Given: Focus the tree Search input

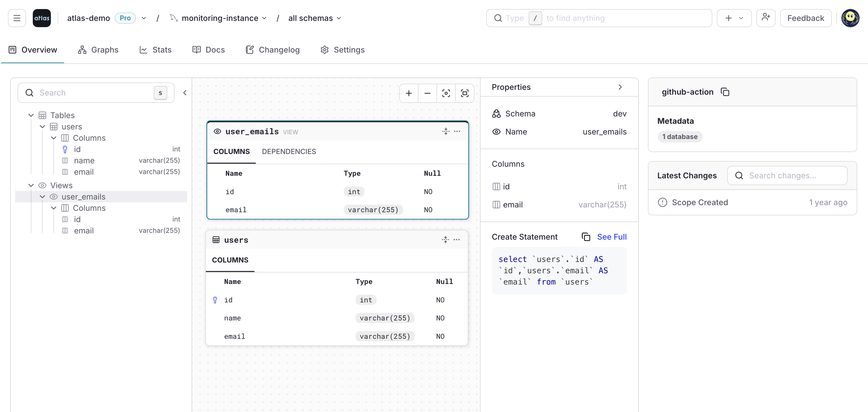Looking at the screenshot, I should pos(96,93).
